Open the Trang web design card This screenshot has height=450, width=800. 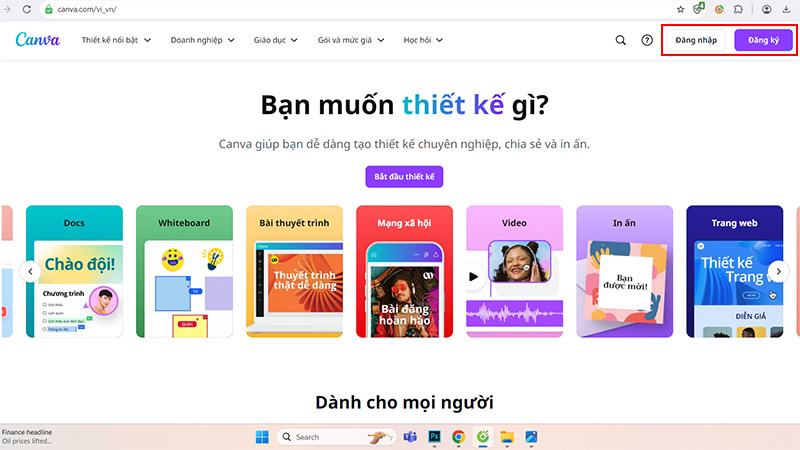[735, 271]
